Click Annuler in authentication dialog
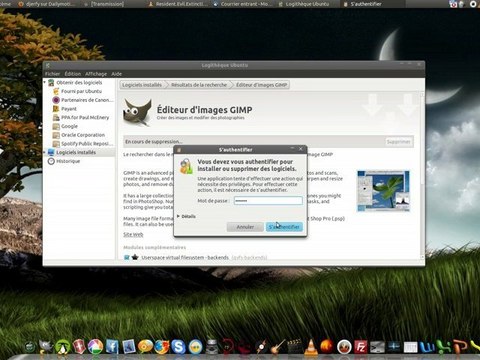Image resolution: width=480 pixels, height=360 pixels. (245, 227)
